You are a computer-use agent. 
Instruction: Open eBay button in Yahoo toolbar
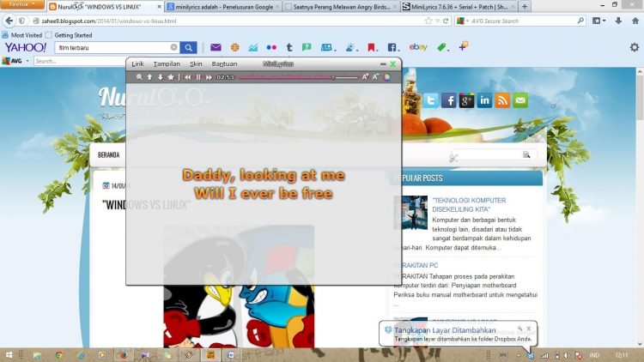coord(418,47)
